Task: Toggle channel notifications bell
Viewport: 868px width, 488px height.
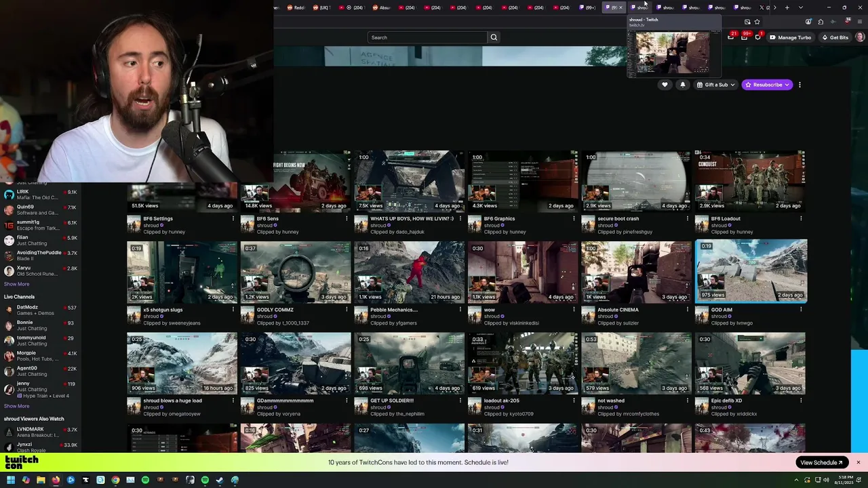Action: pos(682,85)
